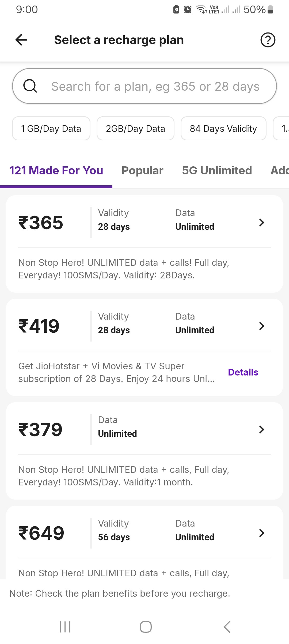Select the 84 Days Validity filter chip

223,129
